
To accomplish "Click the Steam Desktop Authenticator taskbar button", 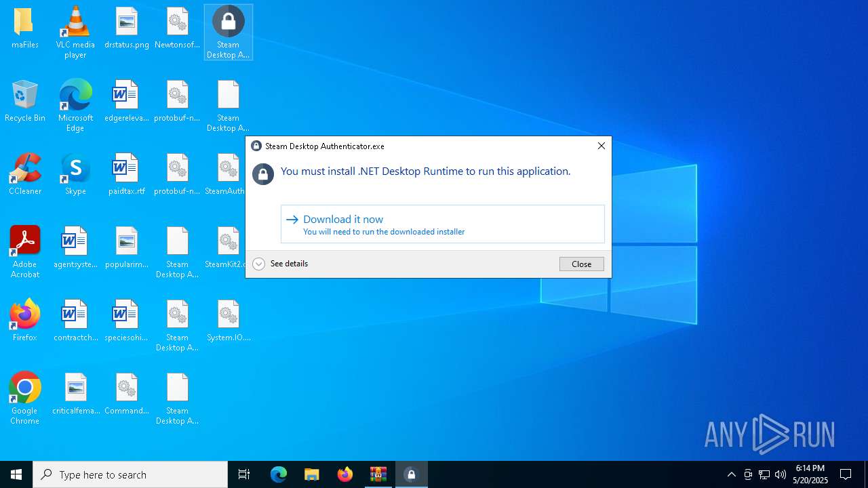I will point(411,474).
